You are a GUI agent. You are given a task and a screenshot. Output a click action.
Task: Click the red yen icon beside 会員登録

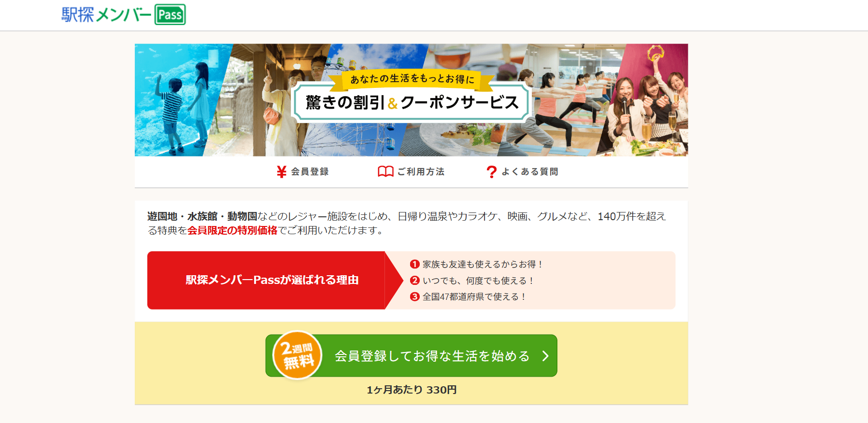[282, 172]
